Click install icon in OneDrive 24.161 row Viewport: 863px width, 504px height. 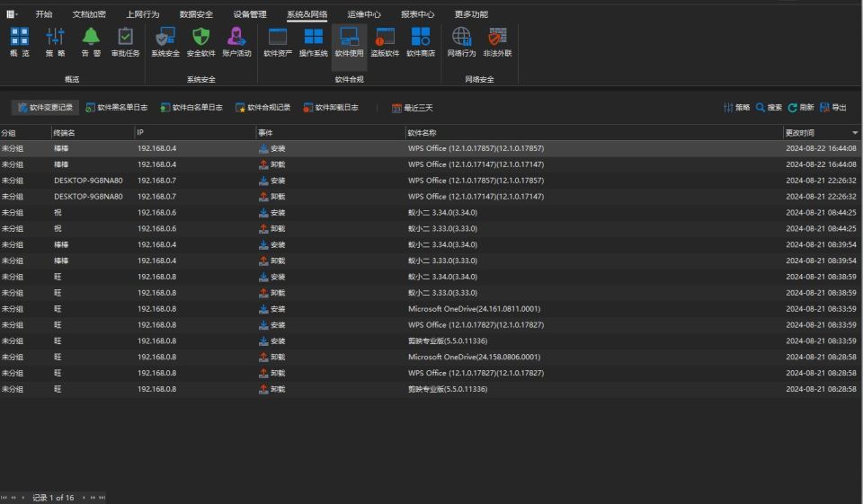point(263,309)
